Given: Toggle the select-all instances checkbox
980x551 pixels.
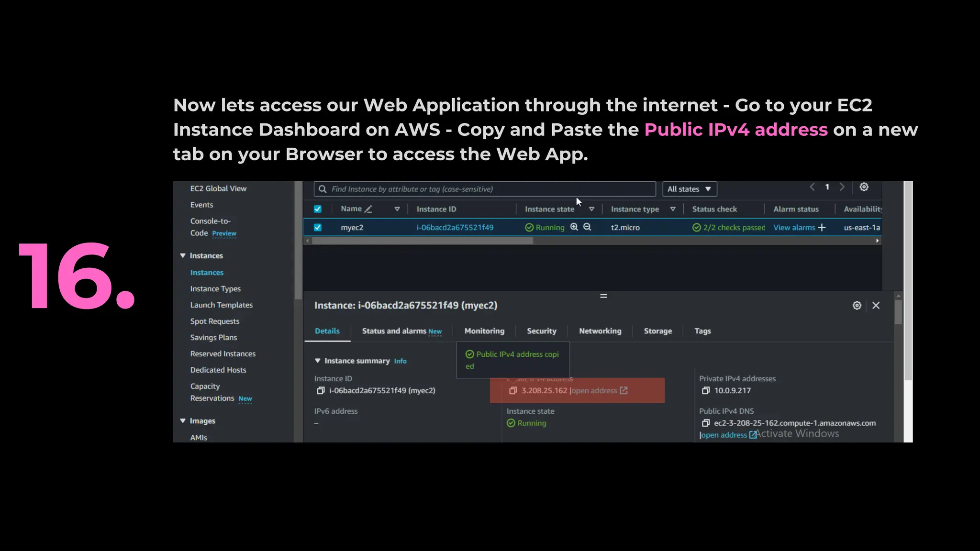Looking at the screenshot, I should (318, 209).
